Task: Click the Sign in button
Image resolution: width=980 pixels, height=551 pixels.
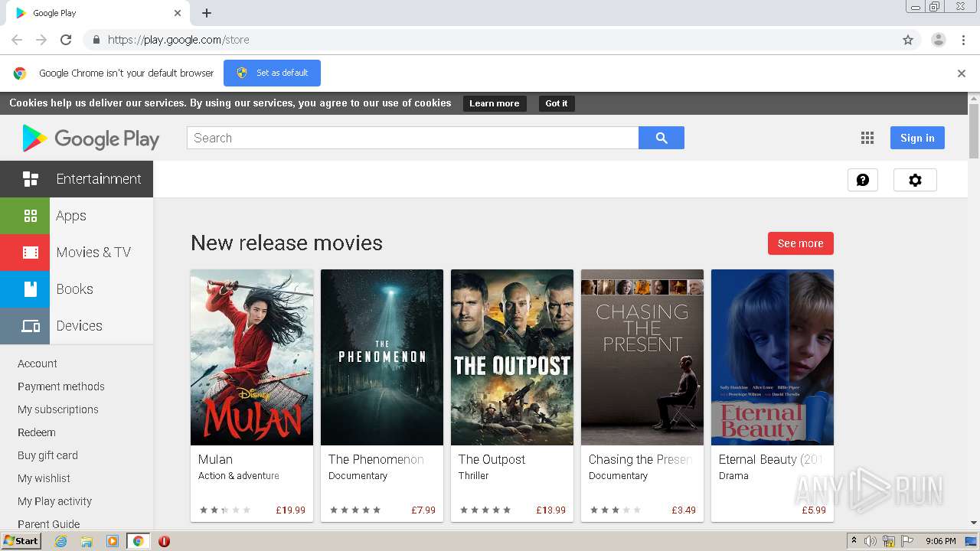Action: click(x=917, y=138)
